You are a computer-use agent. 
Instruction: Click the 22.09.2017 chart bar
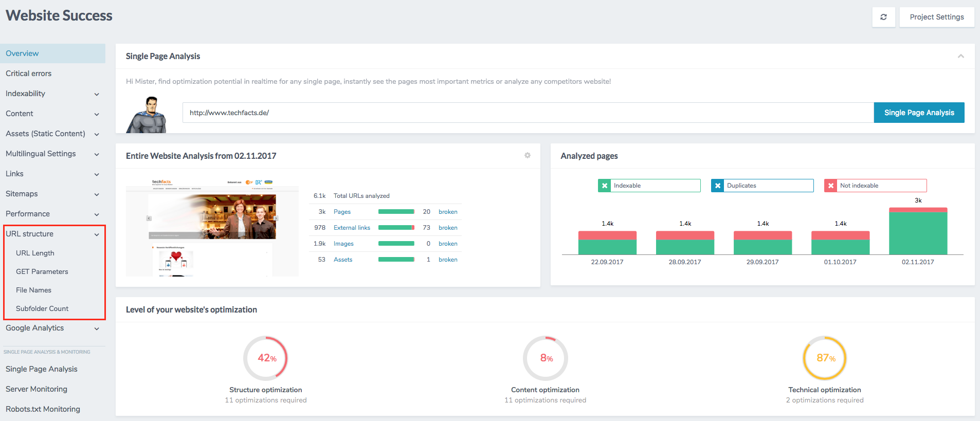pyautogui.click(x=607, y=243)
